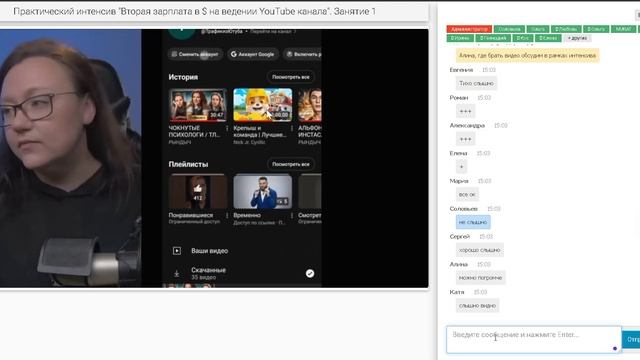Image resolution: width=640 pixels, height=360 pixels.
Task: Select the green Соловьев participant tag
Action: pos(509,29)
